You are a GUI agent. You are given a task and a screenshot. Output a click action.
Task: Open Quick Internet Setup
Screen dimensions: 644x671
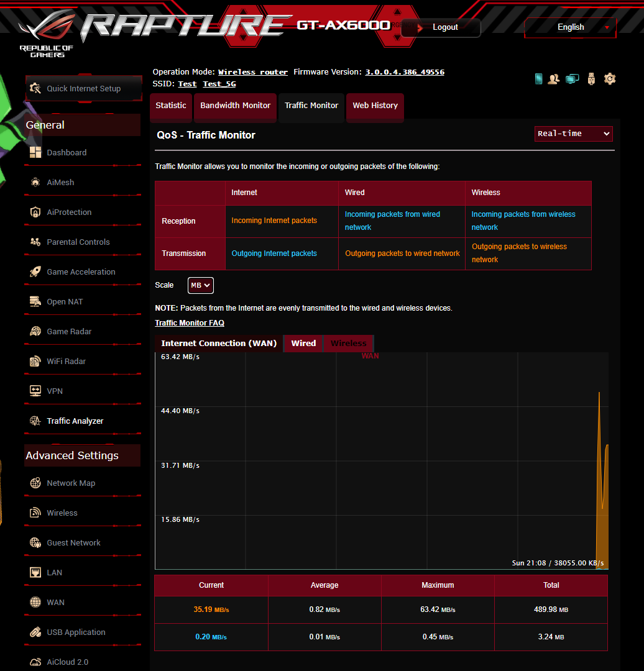tap(83, 89)
